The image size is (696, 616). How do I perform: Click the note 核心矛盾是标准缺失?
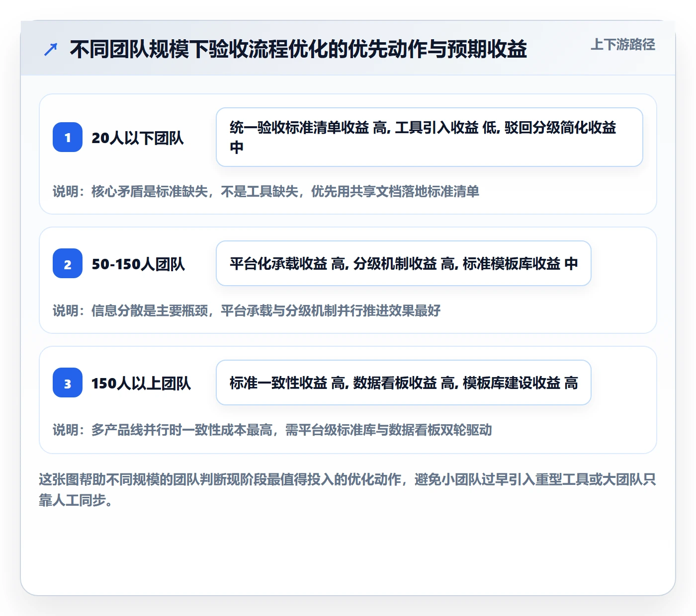point(266,191)
